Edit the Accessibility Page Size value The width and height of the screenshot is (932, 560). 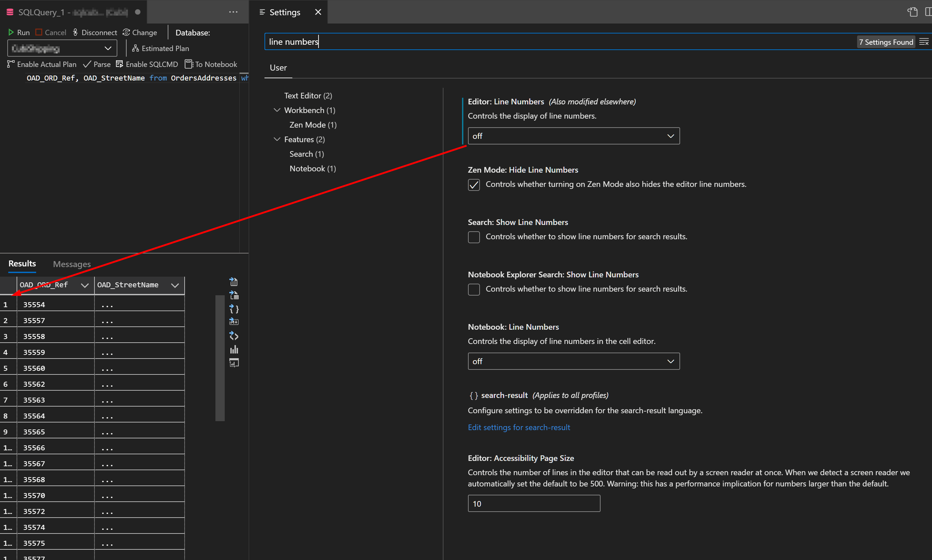pos(534,503)
